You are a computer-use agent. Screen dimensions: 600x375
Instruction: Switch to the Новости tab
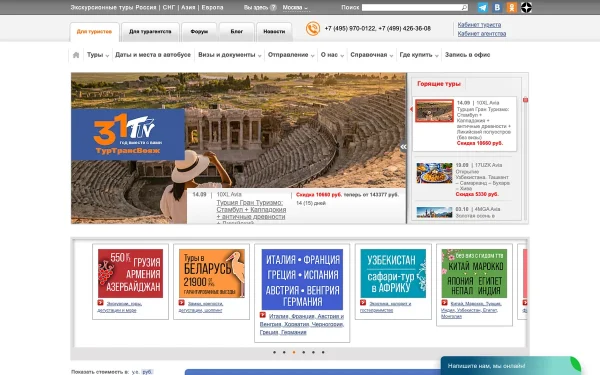click(274, 32)
